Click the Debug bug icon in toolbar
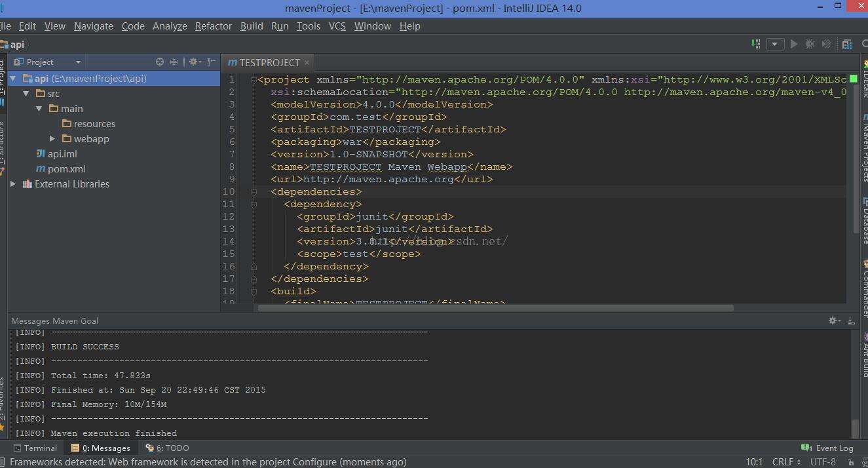The height and width of the screenshot is (468, 868). (x=810, y=44)
